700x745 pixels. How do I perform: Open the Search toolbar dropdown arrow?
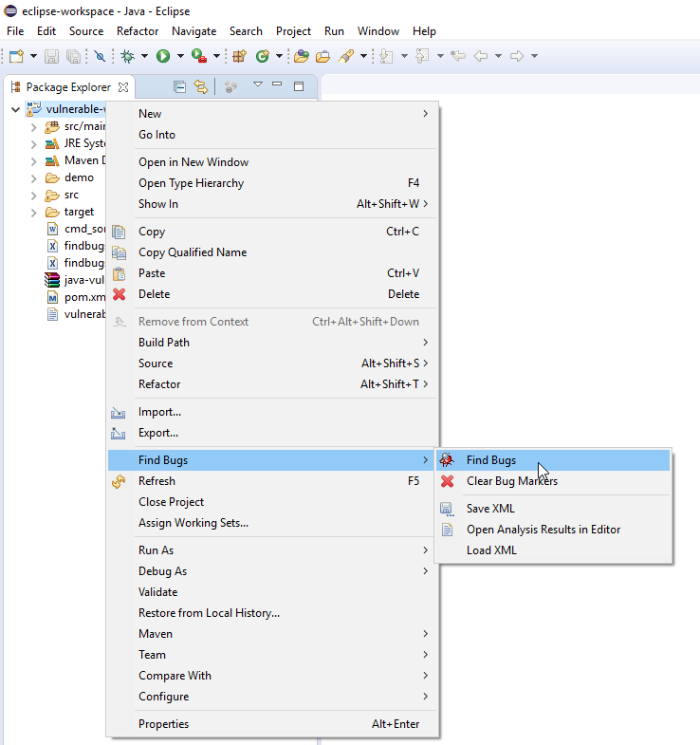[x=364, y=56]
